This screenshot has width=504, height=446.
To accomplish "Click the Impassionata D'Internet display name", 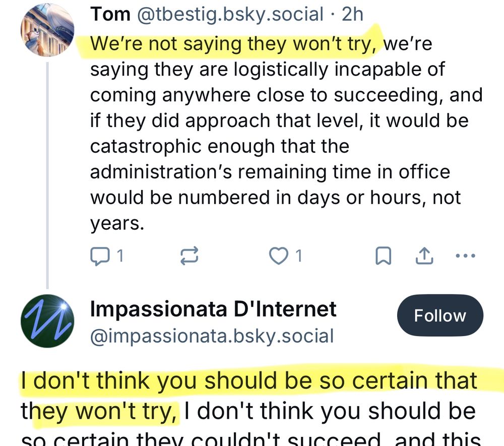I will tap(213, 309).
